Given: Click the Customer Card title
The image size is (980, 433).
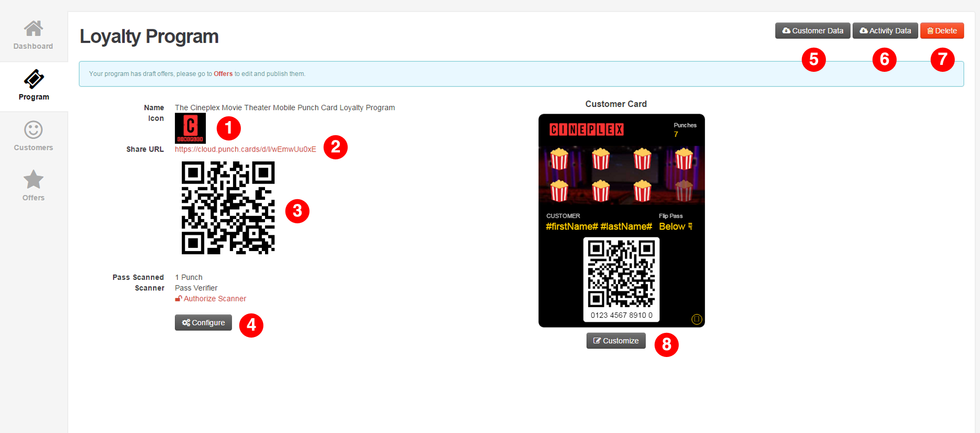Looking at the screenshot, I should [616, 104].
